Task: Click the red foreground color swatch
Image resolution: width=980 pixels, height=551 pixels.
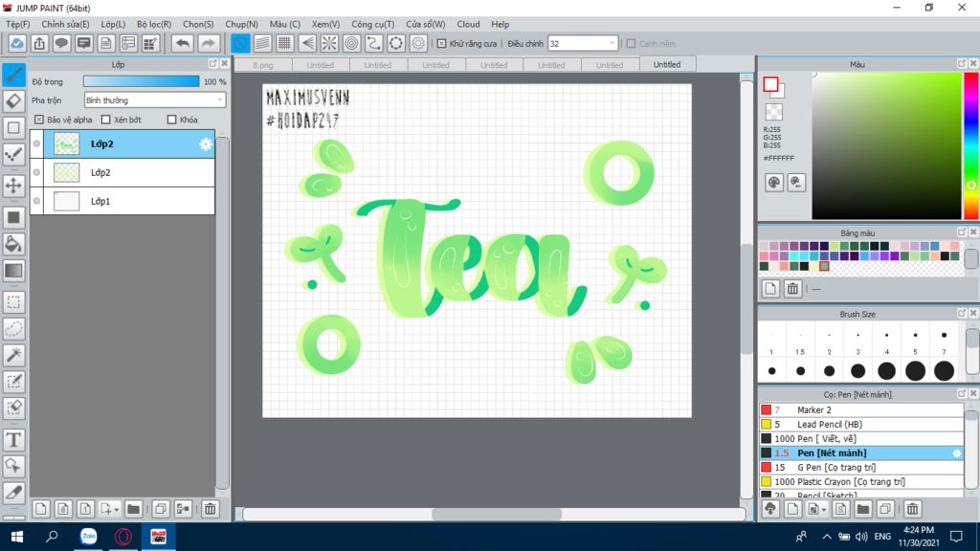Action: [770, 84]
